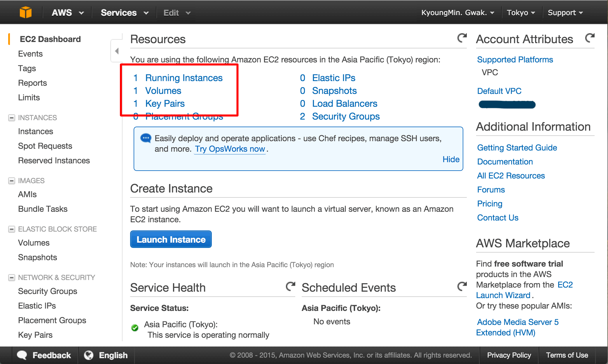Open Events in the sidebar
The width and height of the screenshot is (608, 364).
point(30,54)
